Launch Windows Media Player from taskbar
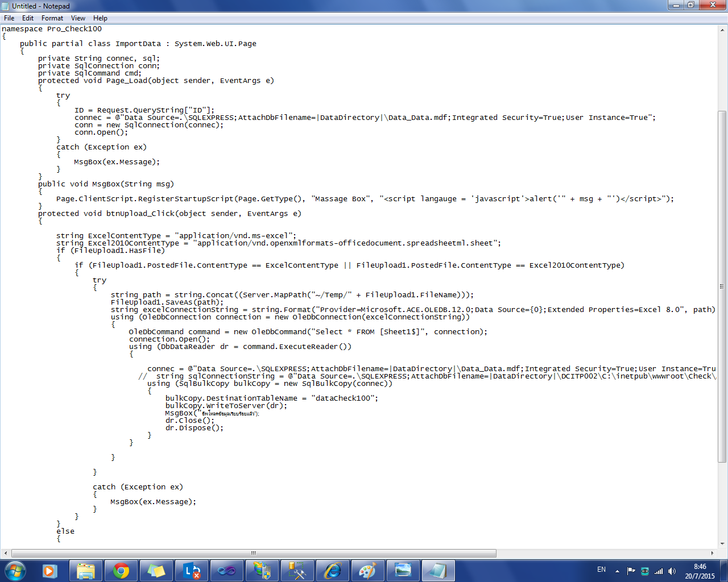This screenshot has width=728, height=582. pyautogui.click(x=50, y=571)
